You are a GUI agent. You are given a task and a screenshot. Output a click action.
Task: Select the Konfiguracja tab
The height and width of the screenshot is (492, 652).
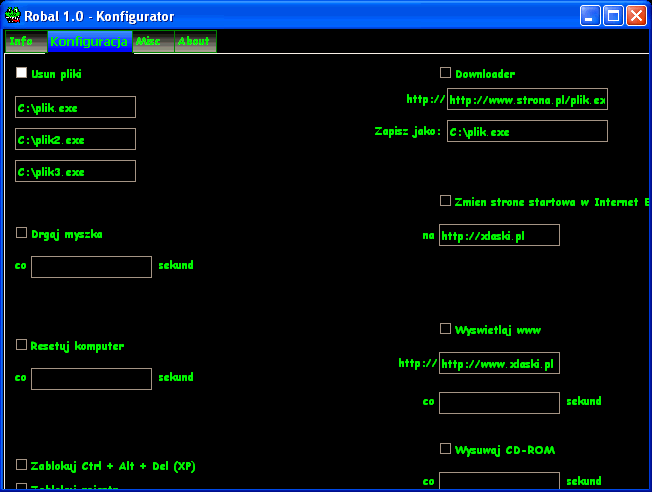89,42
